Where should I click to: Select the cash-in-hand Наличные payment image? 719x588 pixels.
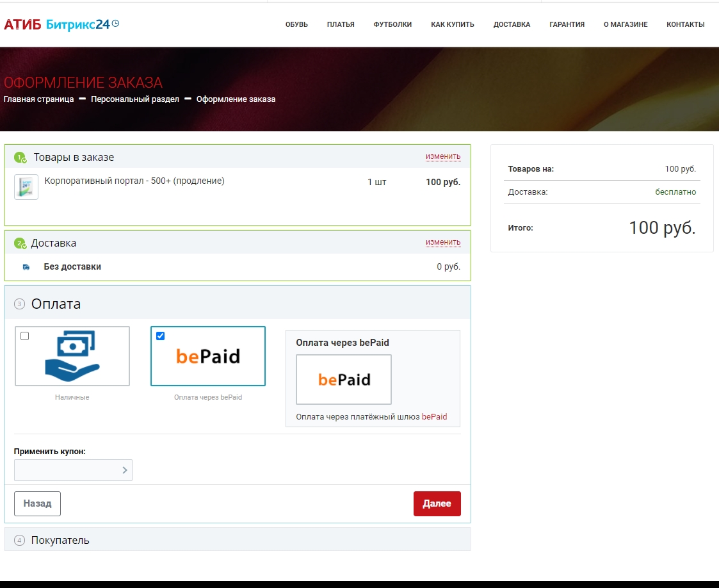[x=72, y=356]
